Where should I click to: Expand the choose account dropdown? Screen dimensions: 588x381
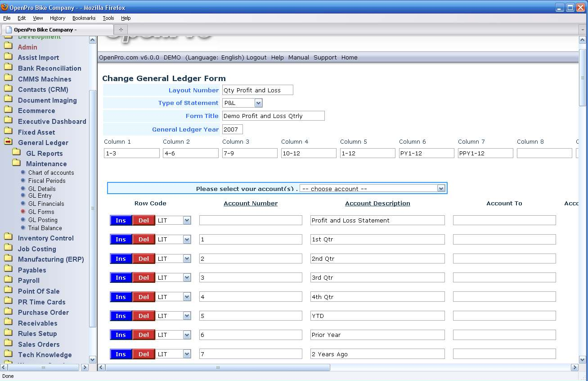[441, 189]
